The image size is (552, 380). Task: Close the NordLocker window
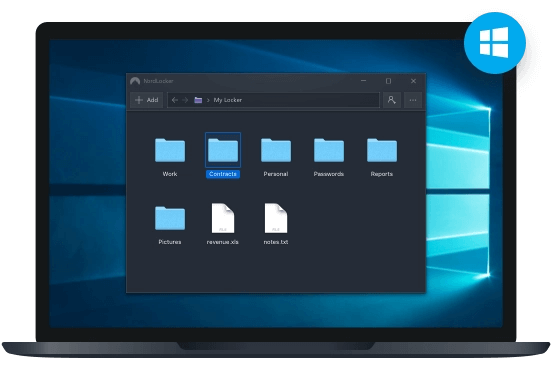[413, 81]
